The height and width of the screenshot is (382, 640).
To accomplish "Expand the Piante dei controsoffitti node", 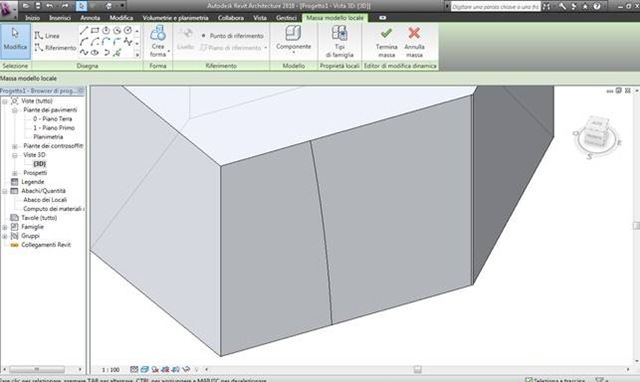I will tap(15, 146).
